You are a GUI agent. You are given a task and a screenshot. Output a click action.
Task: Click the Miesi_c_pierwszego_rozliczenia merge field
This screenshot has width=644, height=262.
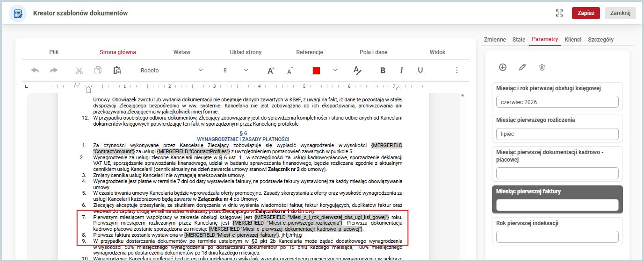point(287,223)
